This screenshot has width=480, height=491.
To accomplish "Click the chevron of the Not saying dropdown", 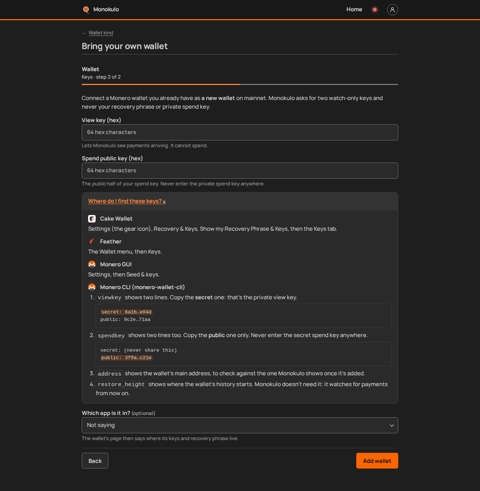I will [x=391, y=426].
